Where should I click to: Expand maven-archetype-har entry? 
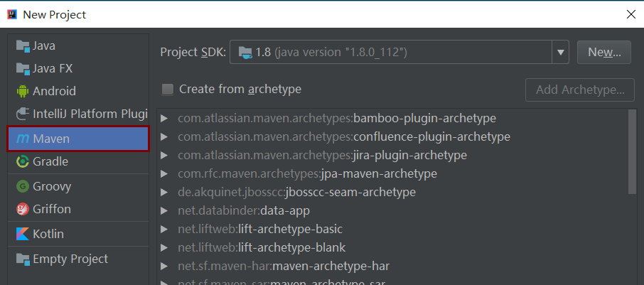(164, 266)
